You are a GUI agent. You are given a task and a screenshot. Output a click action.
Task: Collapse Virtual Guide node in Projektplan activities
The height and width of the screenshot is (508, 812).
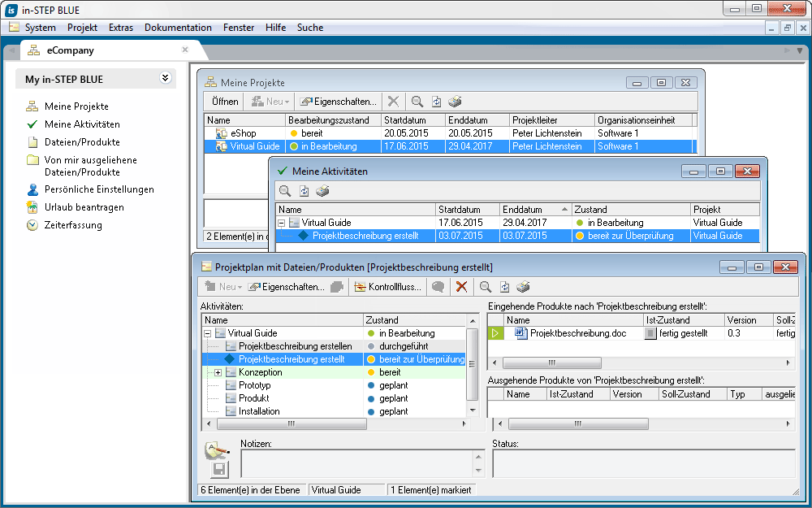(208, 333)
